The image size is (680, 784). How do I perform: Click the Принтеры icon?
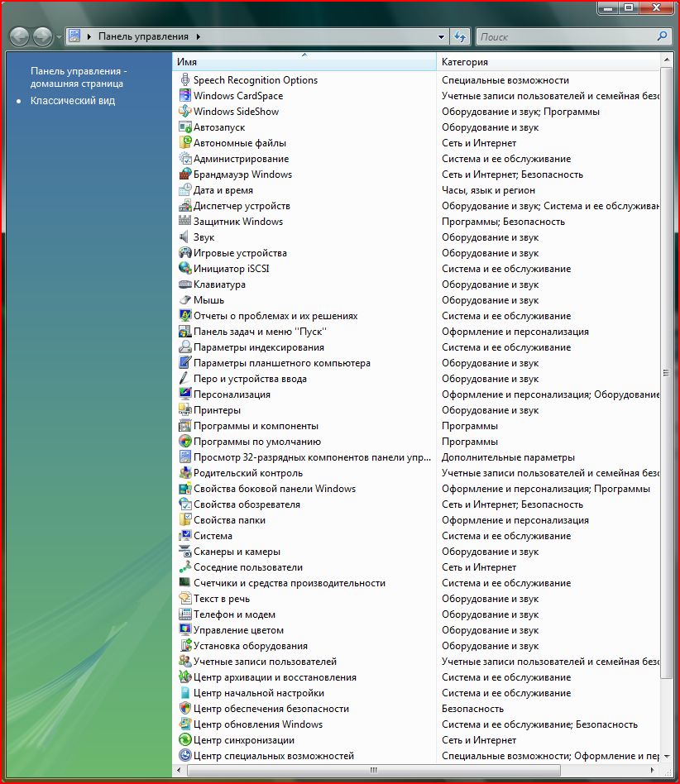coord(185,410)
